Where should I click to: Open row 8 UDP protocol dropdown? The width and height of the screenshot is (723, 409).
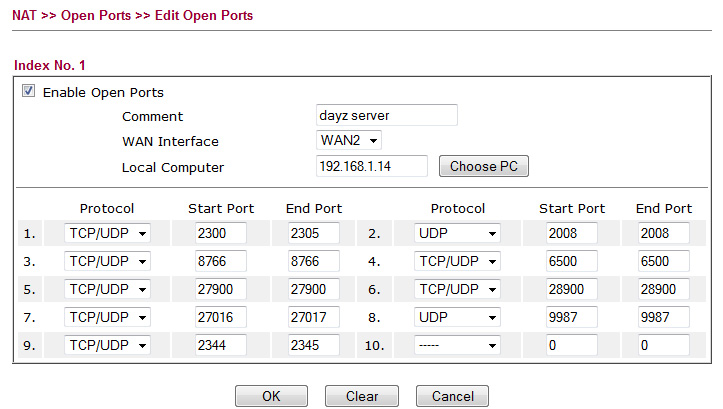tap(457, 317)
